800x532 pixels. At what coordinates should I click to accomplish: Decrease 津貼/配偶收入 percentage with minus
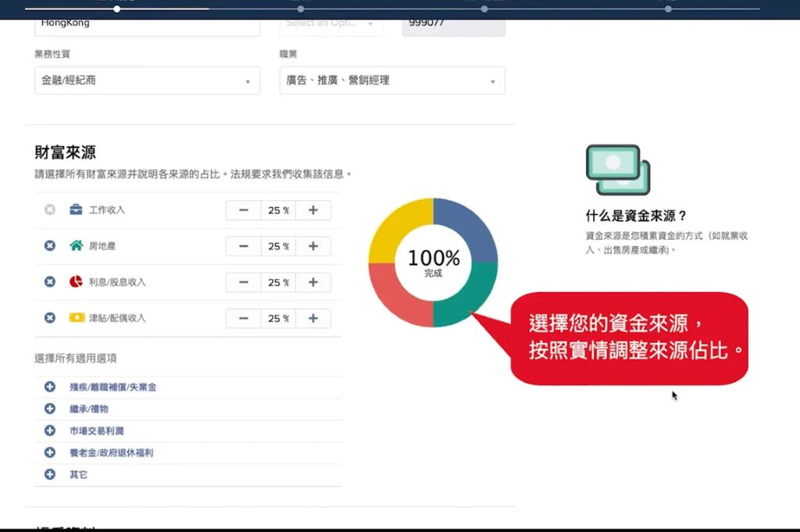point(244,318)
